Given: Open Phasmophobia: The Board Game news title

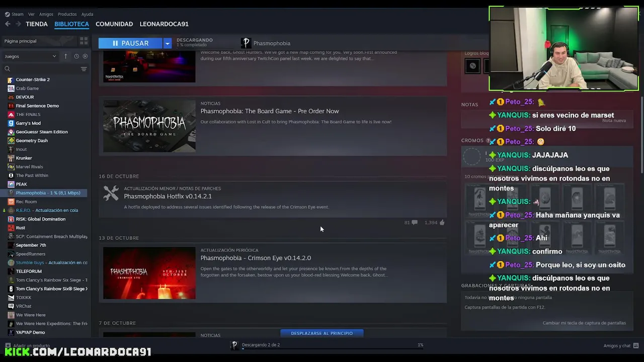Looking at the screenshot, I should (x=270, y=111).
